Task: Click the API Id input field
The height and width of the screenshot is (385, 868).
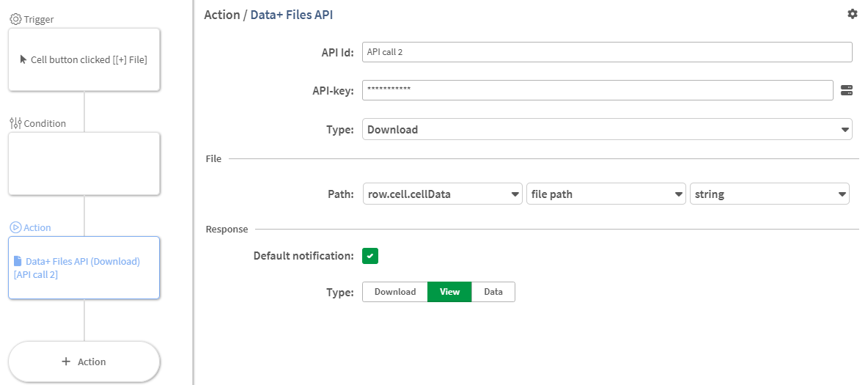Action: tap(607, 52)
